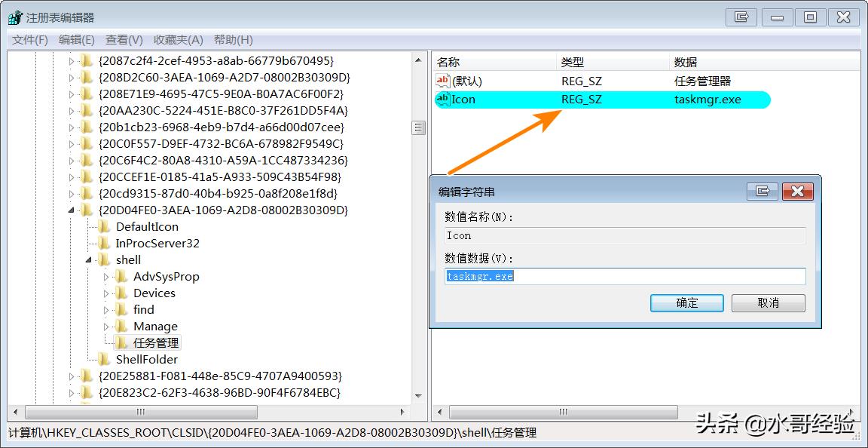868x448 pixels.
Task: Click the 任务管理 folder icon
Action: pyautogui.click(x=121, y=342)
